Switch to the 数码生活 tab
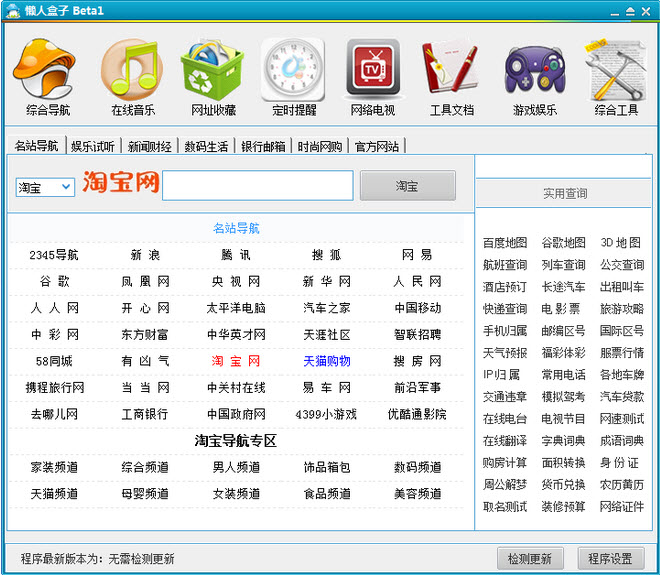This screenshot has width=660, height=575. [x=206, y=146]
